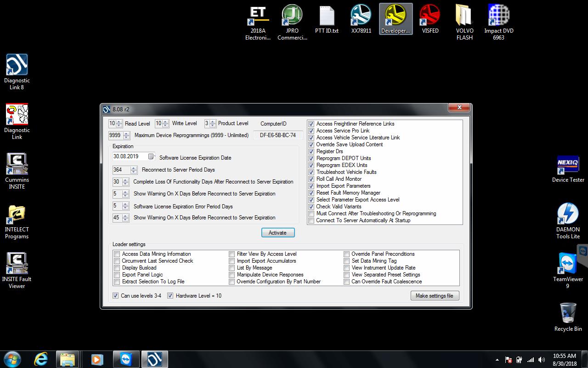588x368 pixels.
Task: Open the XX78911 desktop shortcut
Action: (x=361, y=19)
